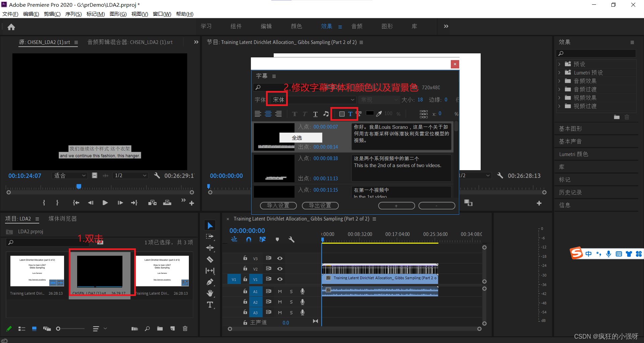Viewport: 644px width, 343px height.
Task: Open timeline display settings wrench
Action: coord(291,239)
